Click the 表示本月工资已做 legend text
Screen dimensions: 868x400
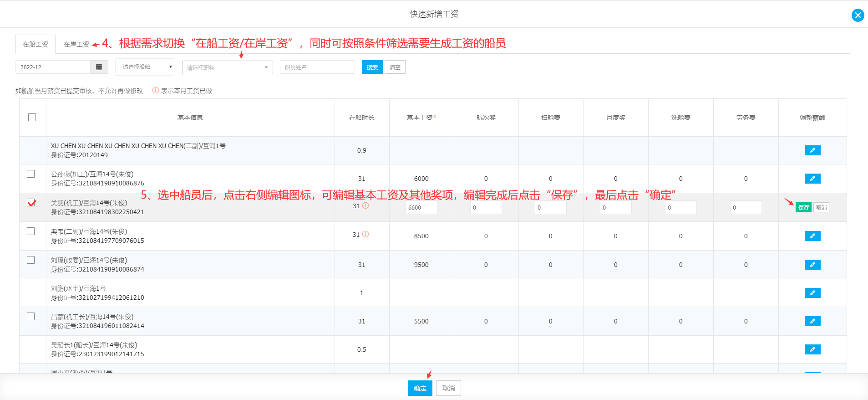(x=187, y=91)
